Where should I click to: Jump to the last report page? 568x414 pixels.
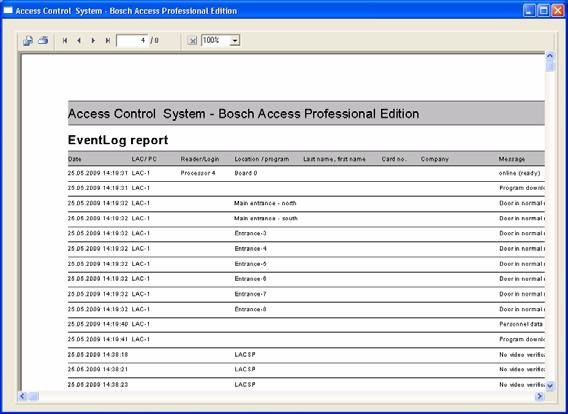108,41
